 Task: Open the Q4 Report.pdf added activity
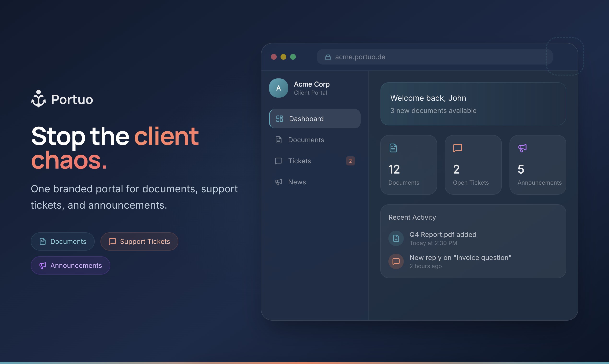(443, 235)
